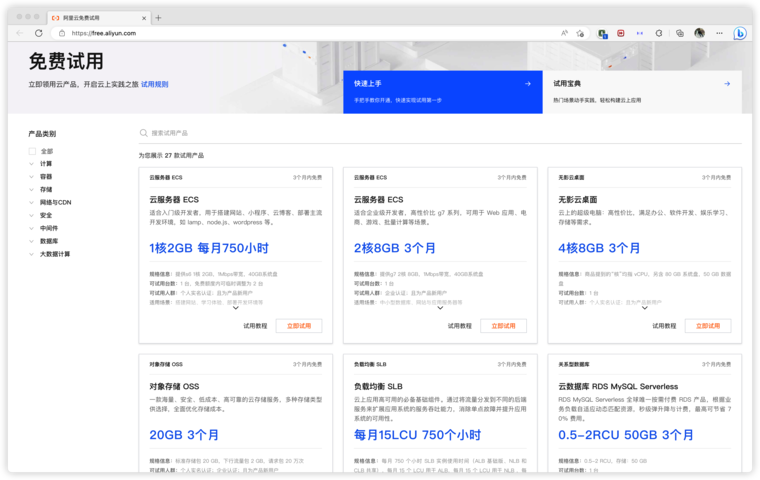Viewport: 760px width, 480px height.
Task: Open a new tab with plus icon
Action: point(158,18)
